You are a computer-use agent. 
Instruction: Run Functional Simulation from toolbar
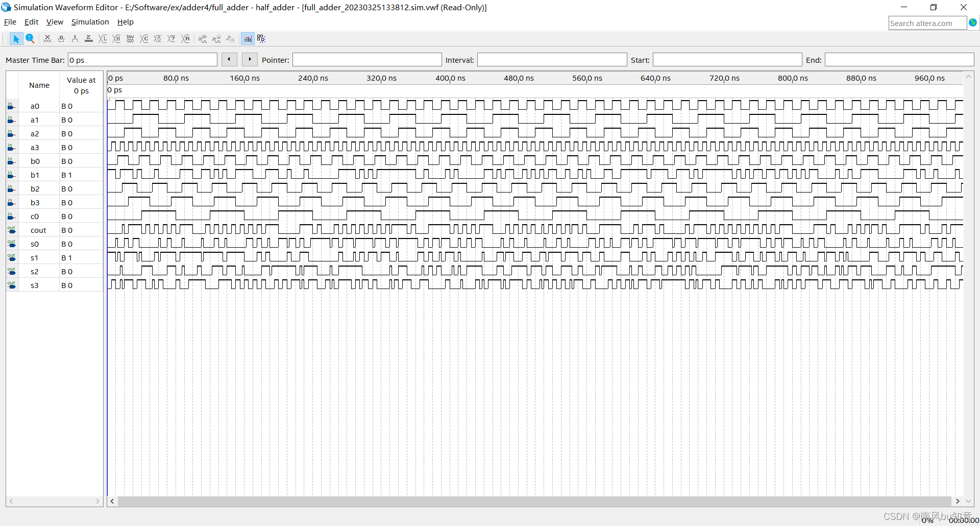click(x=203, y=39)
